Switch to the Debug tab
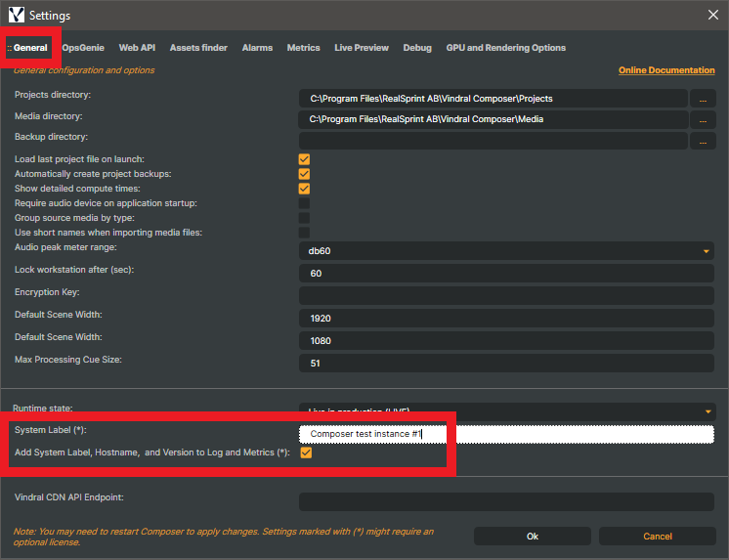The width and height of the screenshot is (729, 560). coord(417,48)
